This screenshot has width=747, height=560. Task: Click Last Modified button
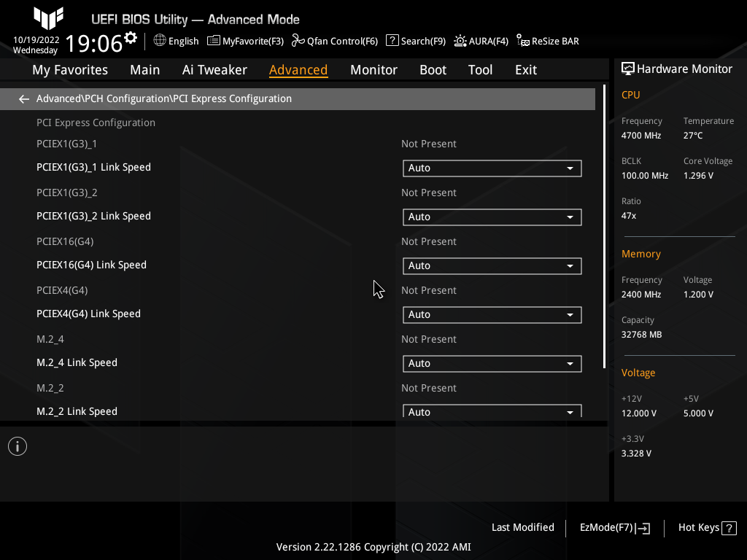(522, 527)
